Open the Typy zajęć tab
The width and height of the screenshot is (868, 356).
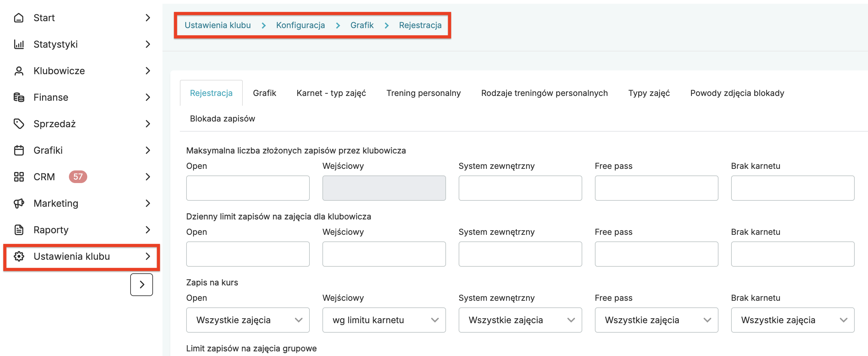[649, 93]
